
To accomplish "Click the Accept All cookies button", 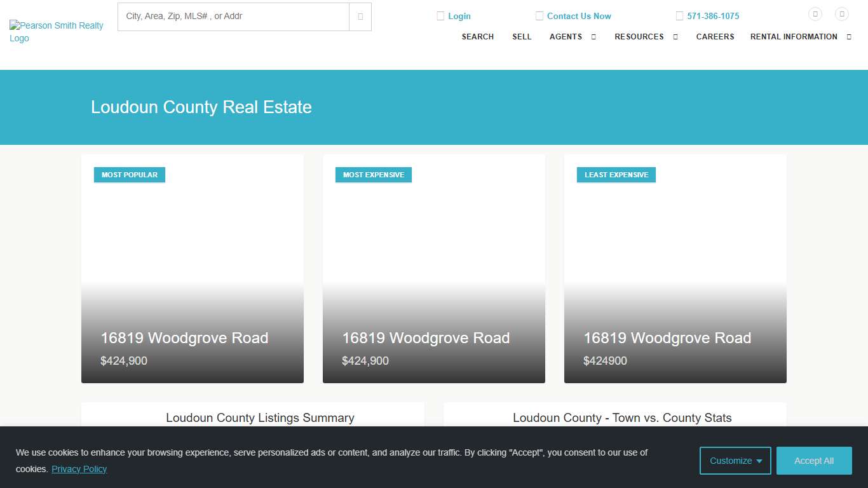I will [814, 461].
